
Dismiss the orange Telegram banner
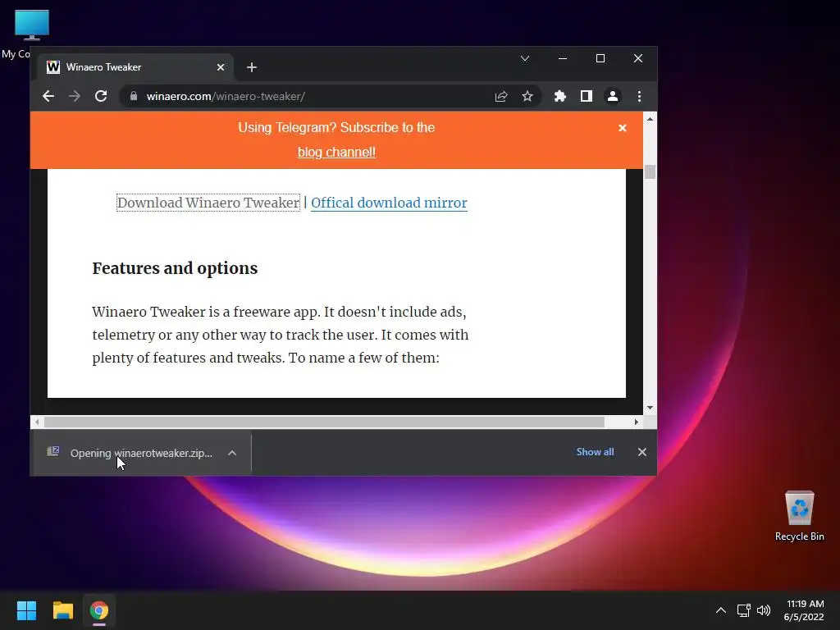[623, 128]
